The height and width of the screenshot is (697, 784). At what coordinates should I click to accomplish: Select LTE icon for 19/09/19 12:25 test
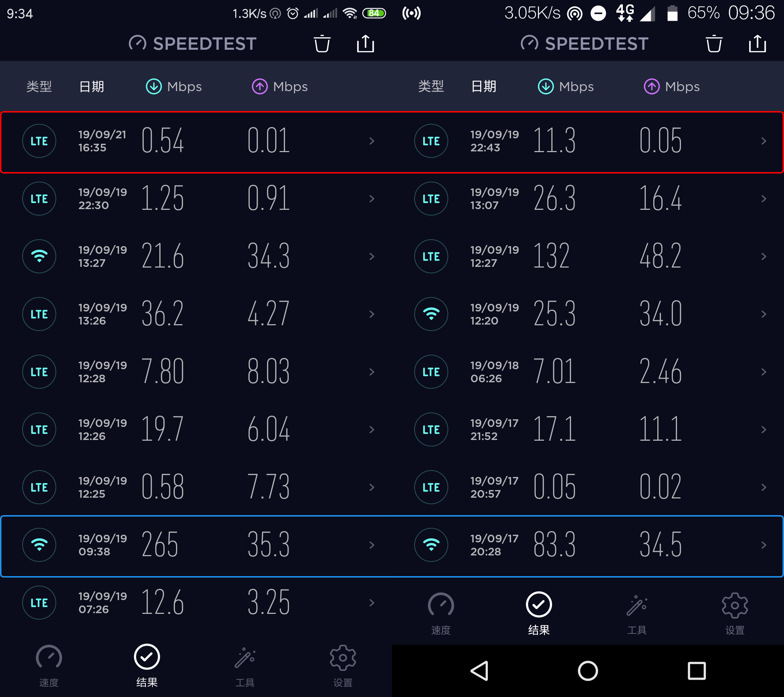[x=39, y=487]
